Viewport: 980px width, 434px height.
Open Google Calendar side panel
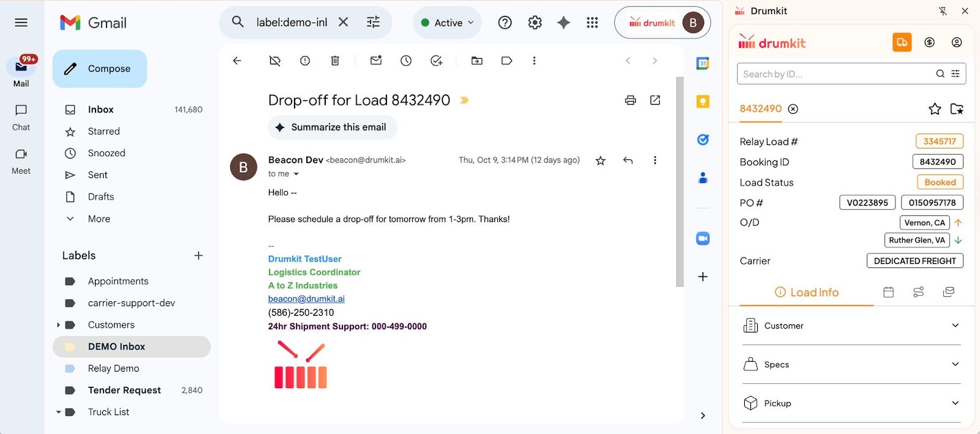tap(703, 63)
